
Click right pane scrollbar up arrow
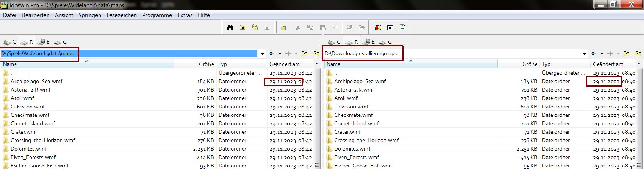coord(639,64)
